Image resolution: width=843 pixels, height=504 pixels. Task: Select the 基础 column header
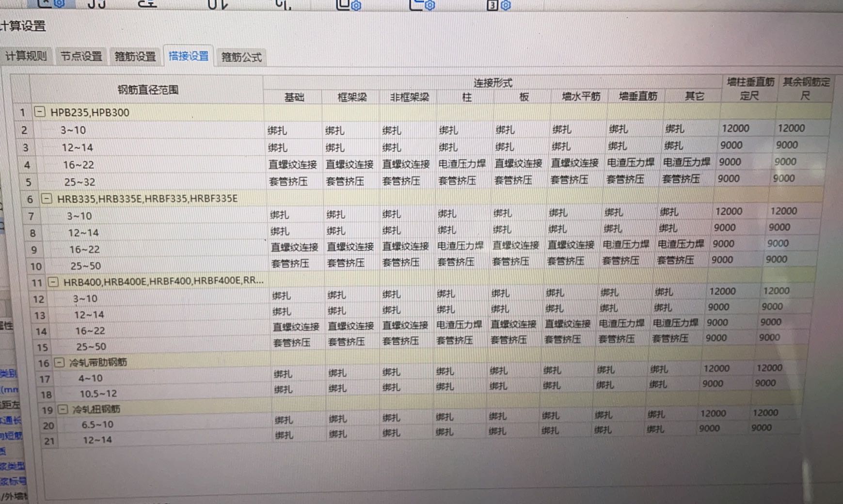tap(294, 97)
